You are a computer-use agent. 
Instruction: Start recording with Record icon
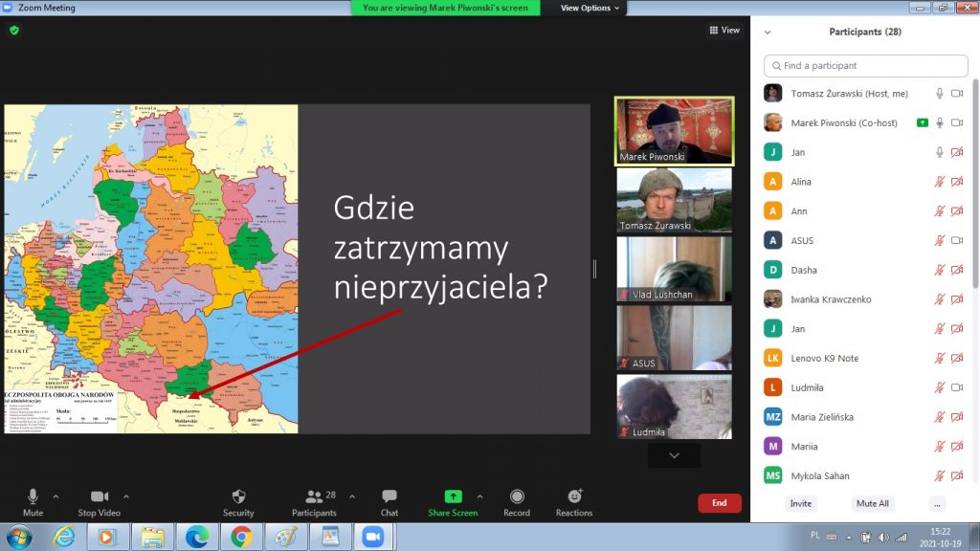click(x=517, y=496)
